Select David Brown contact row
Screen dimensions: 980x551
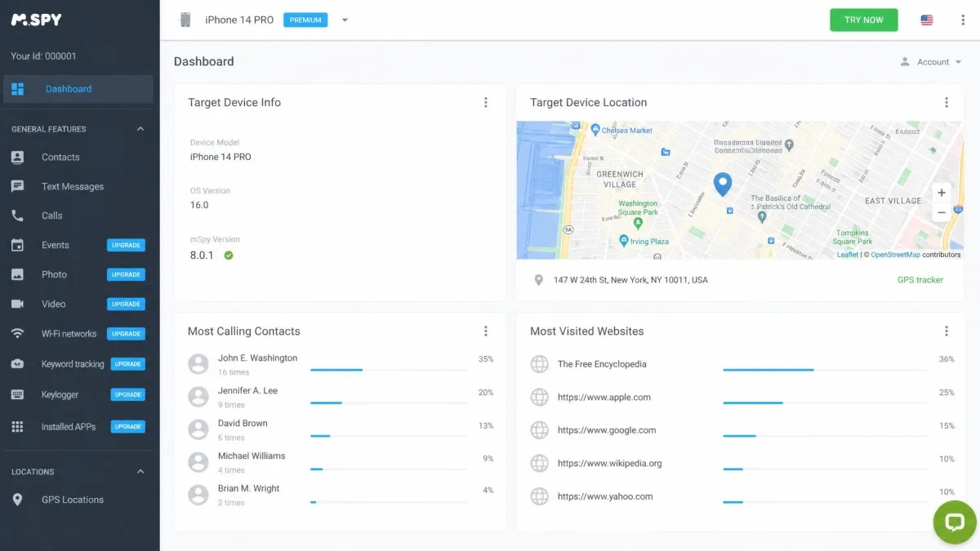click(x=341, y=429)
